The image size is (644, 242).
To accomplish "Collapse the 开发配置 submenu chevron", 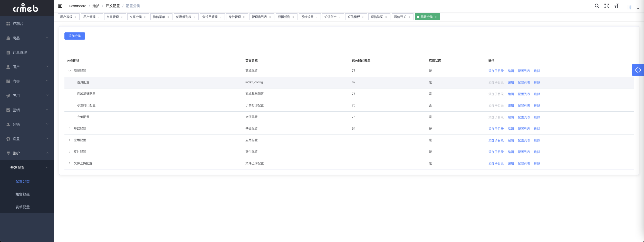I will pyautogui.click(x=47, y=167).
